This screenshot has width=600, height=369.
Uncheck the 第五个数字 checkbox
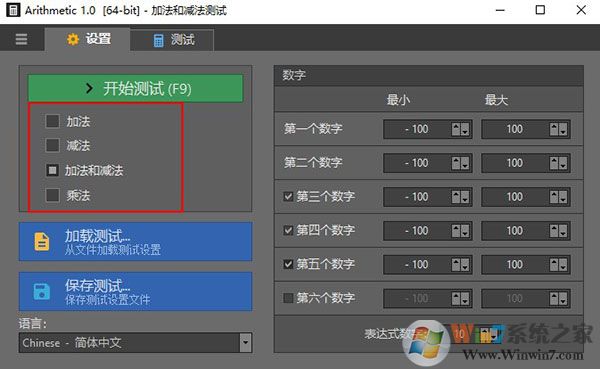(288, 264)
